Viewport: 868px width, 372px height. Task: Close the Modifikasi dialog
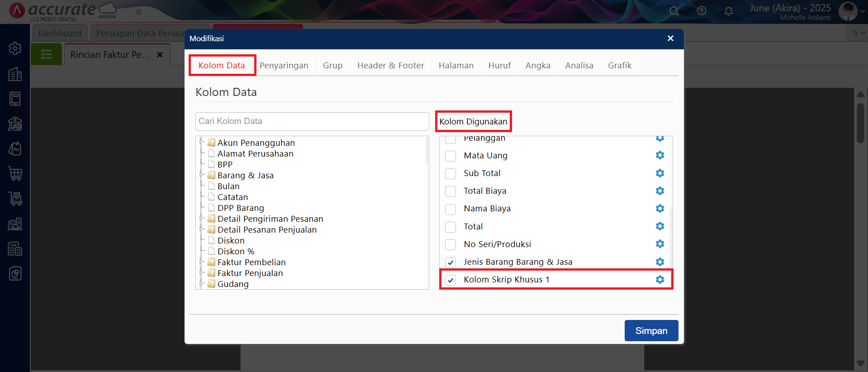click(x=670, y=38)
